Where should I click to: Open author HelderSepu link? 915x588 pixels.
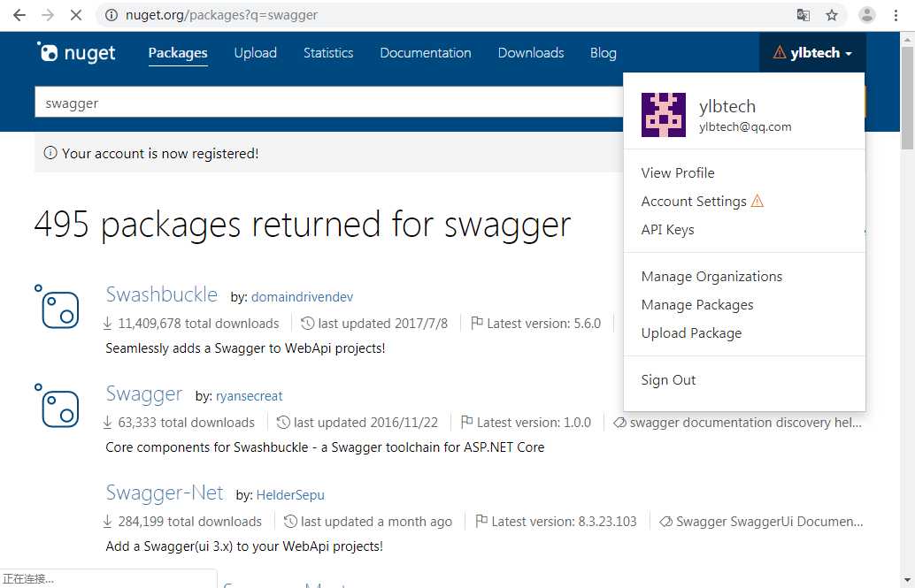tap(290, 495)
